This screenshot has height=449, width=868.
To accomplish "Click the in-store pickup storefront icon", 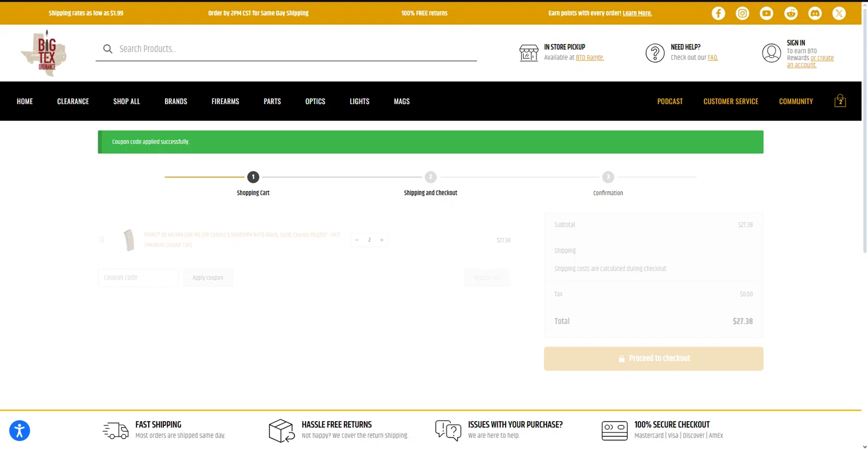I will tap(529, 53).
